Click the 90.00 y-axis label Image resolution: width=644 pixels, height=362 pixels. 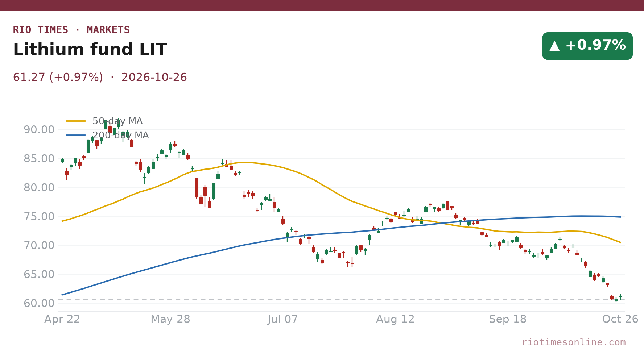click(39, 129)
